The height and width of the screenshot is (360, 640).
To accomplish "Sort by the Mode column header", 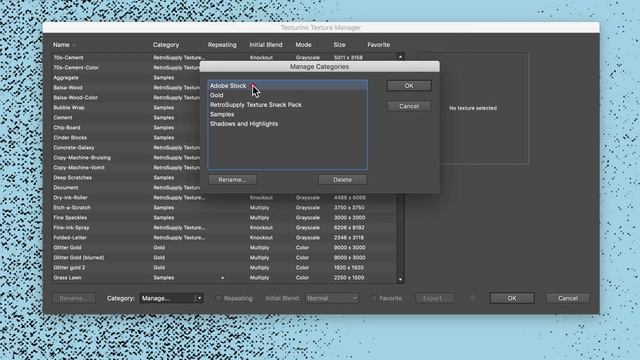I will 303,44.
